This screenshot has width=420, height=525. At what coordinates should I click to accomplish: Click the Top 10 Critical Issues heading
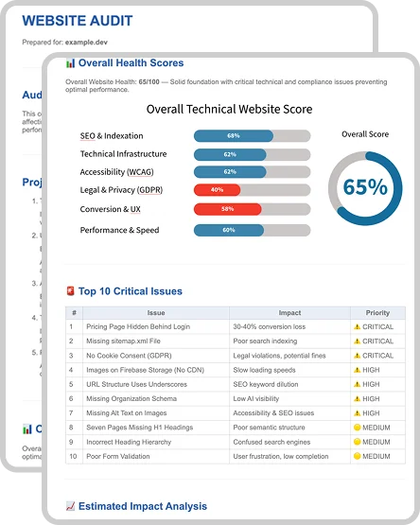(x=131, y=291)
